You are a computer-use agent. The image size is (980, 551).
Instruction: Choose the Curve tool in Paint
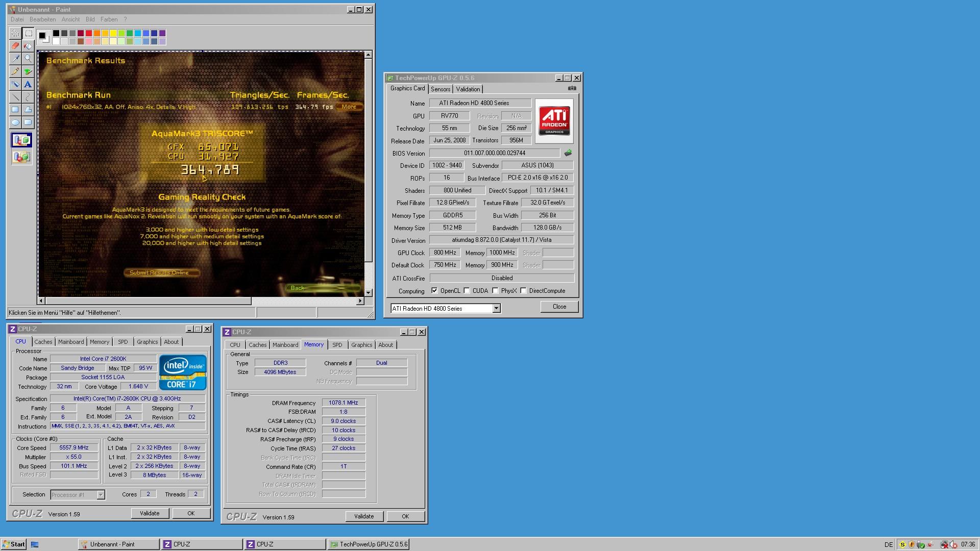point(28,97)
